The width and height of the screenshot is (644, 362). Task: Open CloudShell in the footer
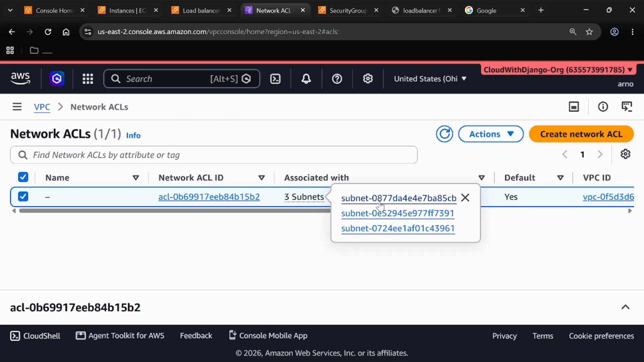[35, 336]
